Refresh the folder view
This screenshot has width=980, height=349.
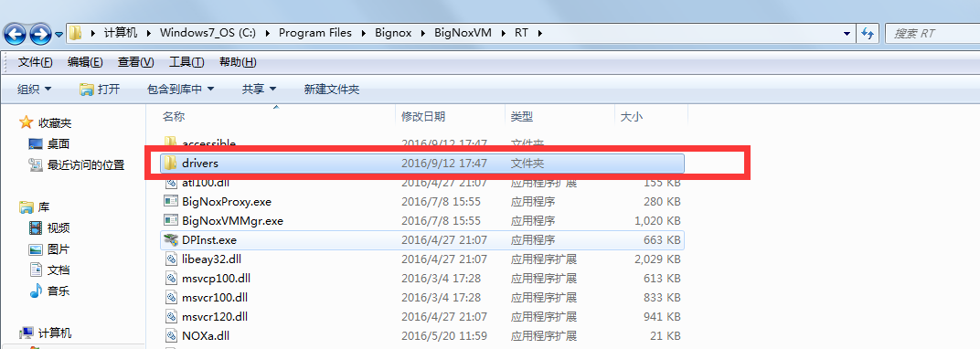click(x=867, y=33)
